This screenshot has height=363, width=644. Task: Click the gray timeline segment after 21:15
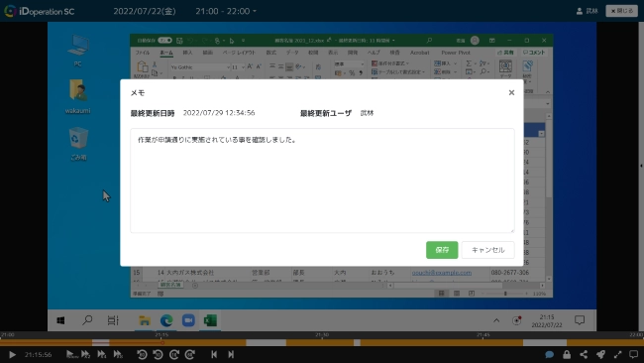point(266,342)
